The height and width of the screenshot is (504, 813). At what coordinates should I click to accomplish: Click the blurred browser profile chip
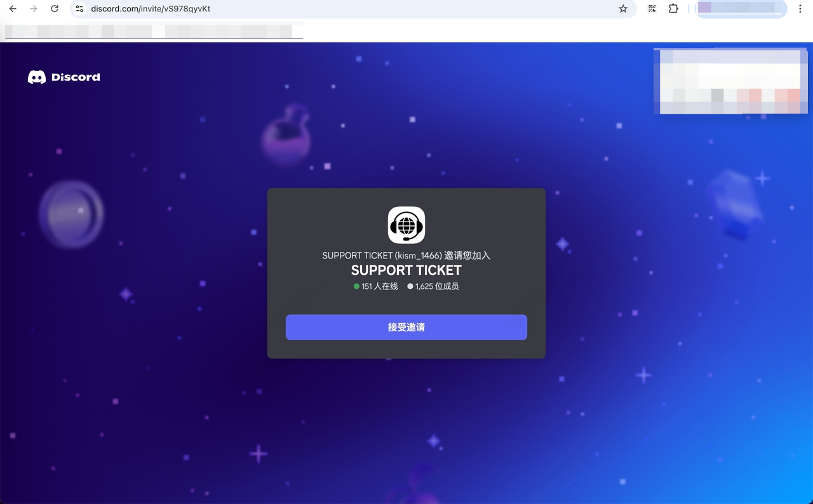(x=741, y=9)
